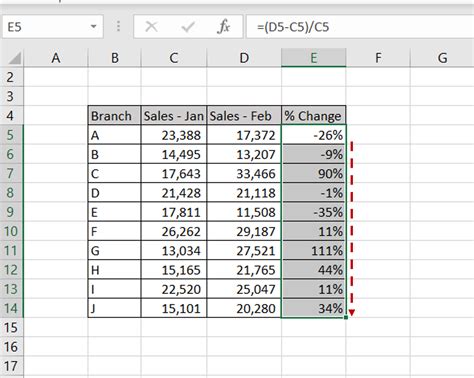Screen dimensions: 474x378
Task: Select cell with value 25,047
Action: 244,289
